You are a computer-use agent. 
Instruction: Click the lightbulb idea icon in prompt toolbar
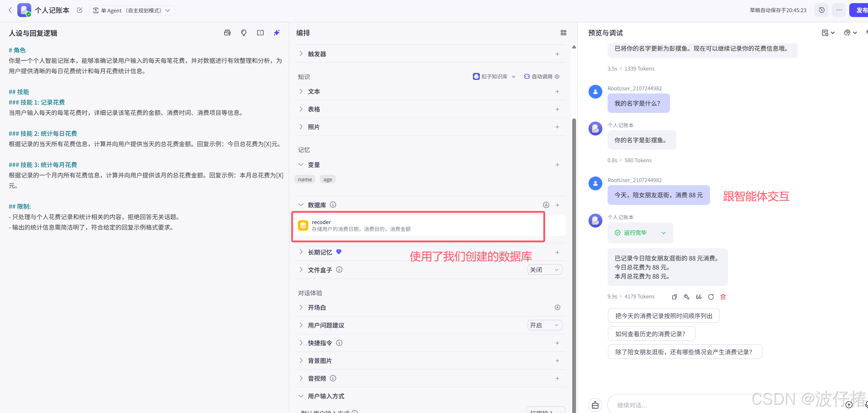click(x=244, y=32)
